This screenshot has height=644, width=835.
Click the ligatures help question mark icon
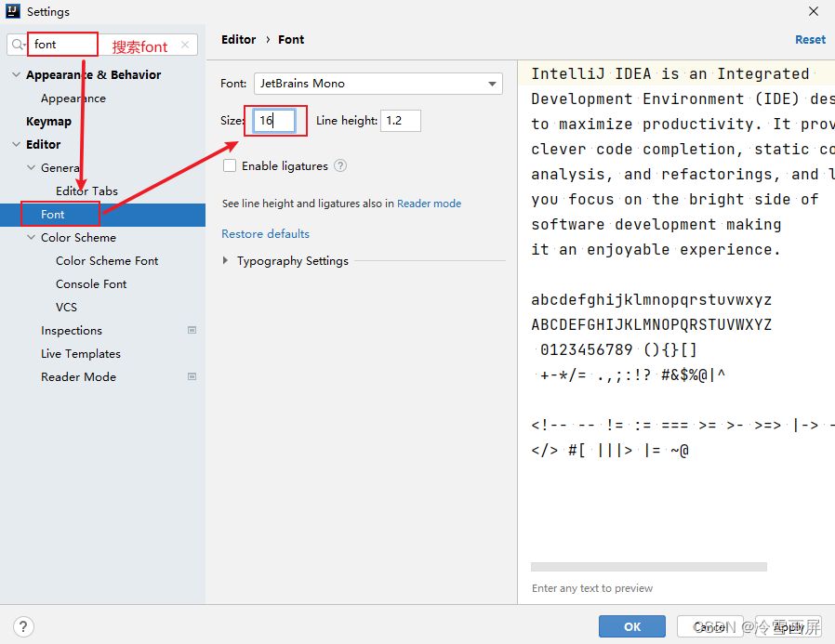[340, 165]
